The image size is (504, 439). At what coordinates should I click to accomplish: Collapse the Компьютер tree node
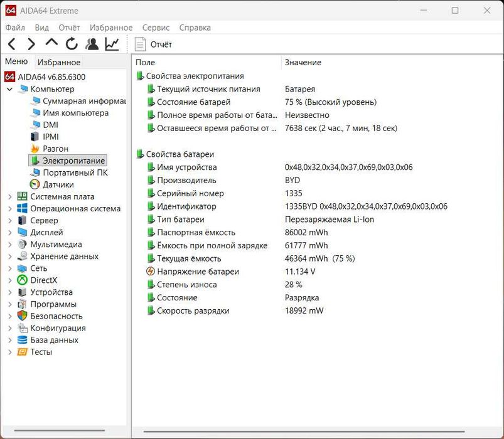9,89
